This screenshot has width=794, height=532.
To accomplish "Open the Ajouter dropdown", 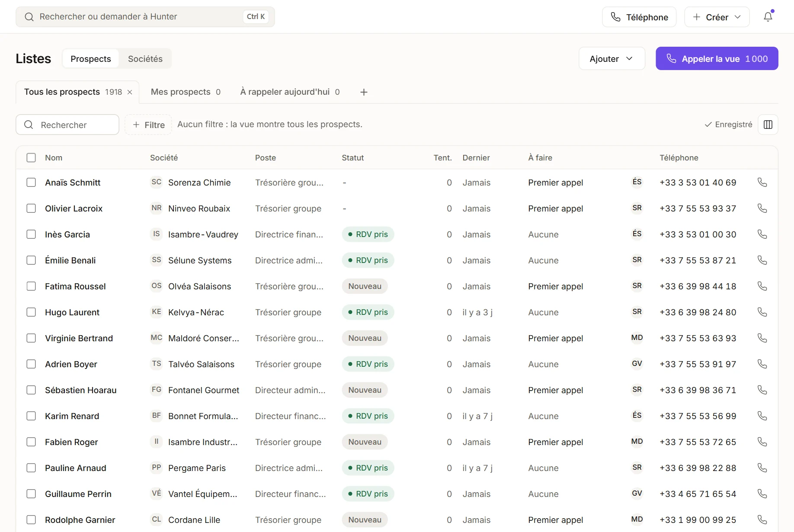I will point(612,58).
